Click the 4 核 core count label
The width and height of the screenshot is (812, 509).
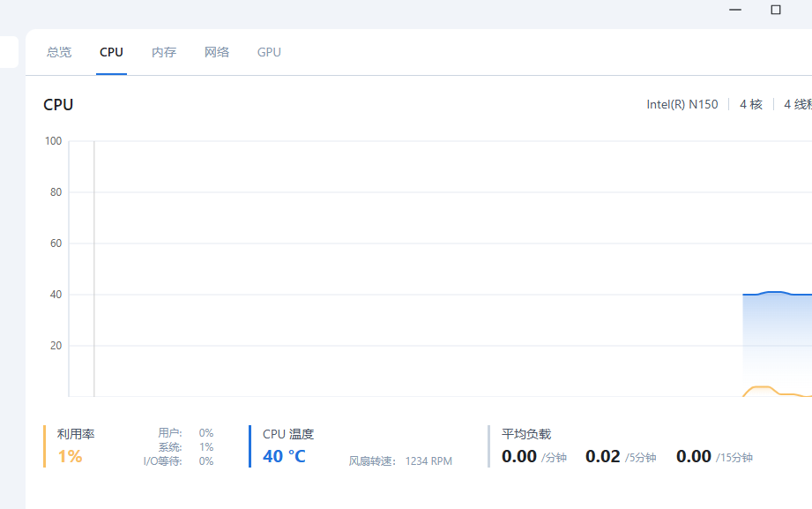(x=750, y=104)
